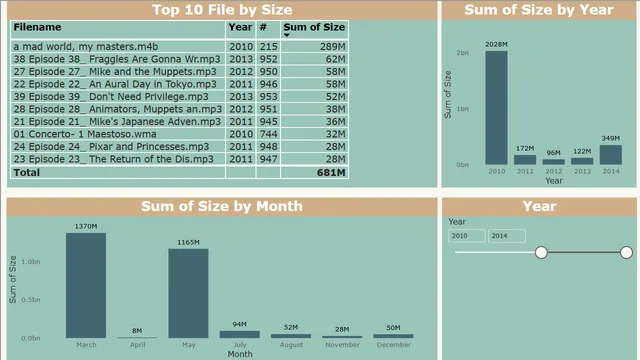The image size is (640, 360).
Task: Click the 1165M data label
Action: tap(188, 242)
